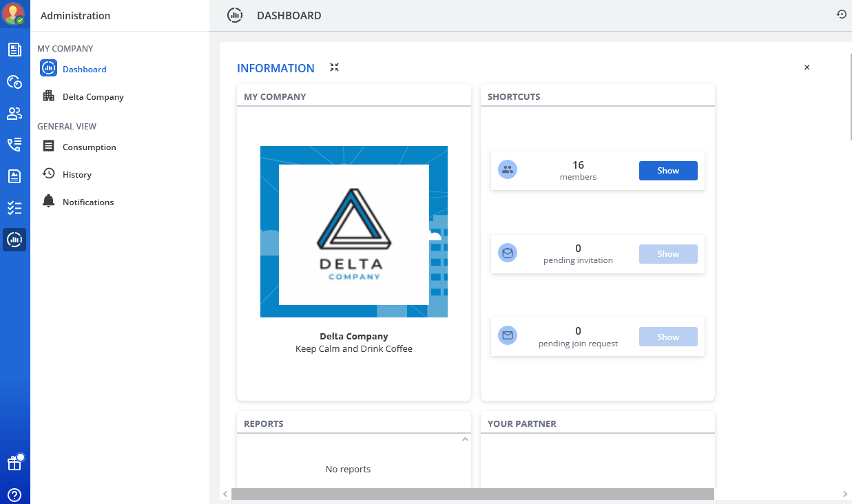Image resolution: width=852 pixels, height=504 pixels.
Task: Show the 16 members
Action: (667, 171)
